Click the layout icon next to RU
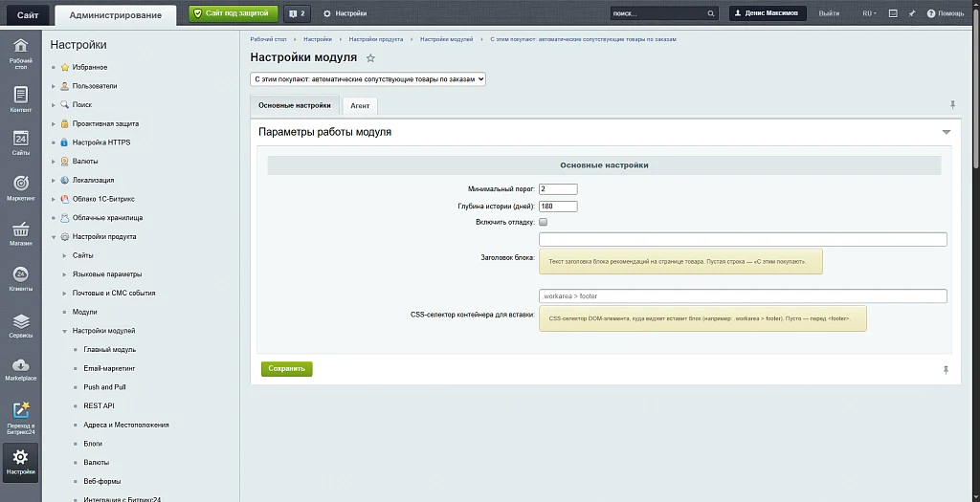The image size is (980, 502). 893,13
